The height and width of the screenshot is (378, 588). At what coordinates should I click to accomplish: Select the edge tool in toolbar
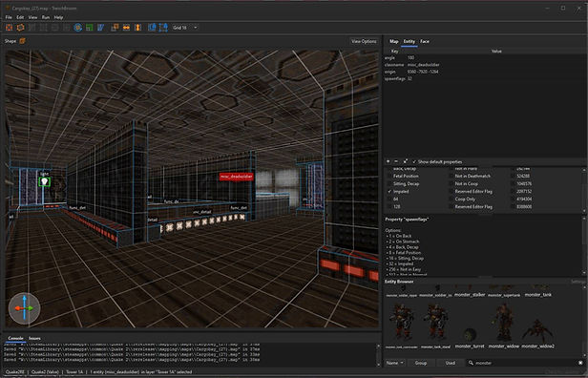[x=54, y=28]
